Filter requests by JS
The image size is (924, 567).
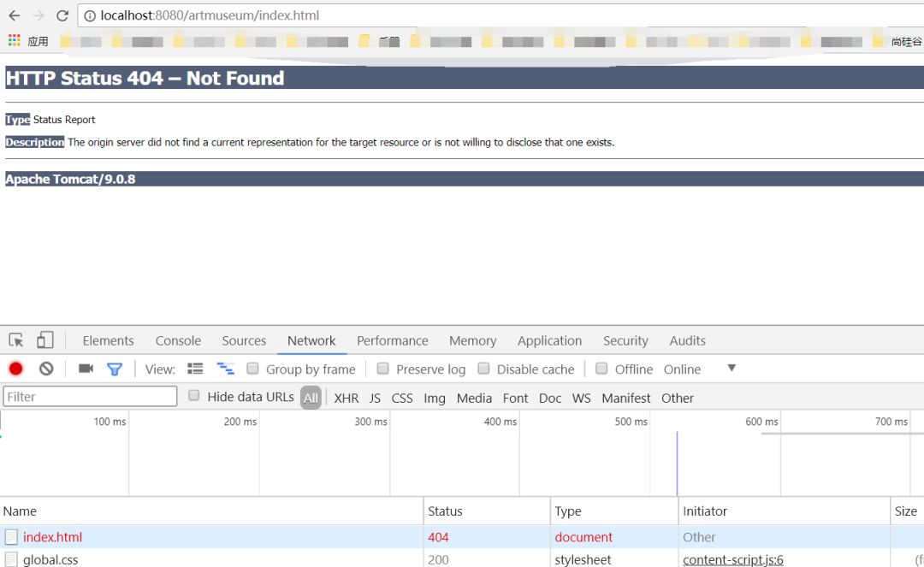click(x=375, y=398)
